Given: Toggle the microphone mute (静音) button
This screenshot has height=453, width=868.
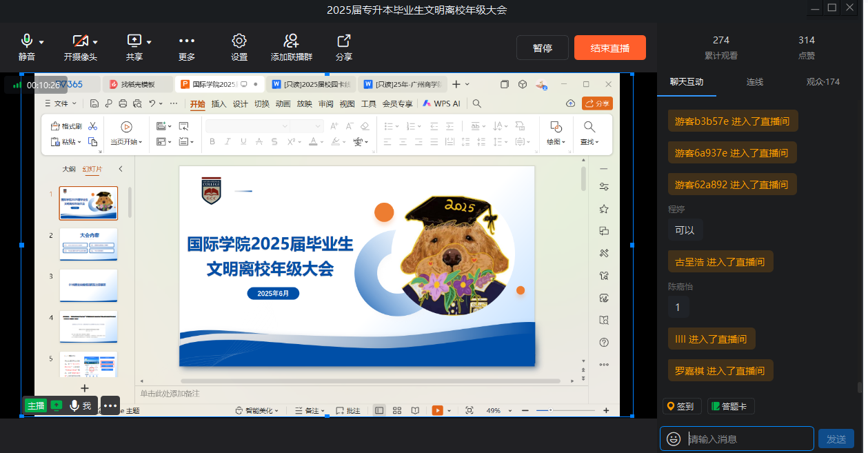Looking at the screenshot, I should [x=27, y=41].
